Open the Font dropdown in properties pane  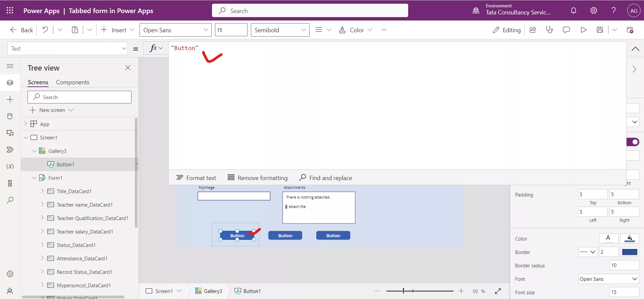[x=608, y=279]
